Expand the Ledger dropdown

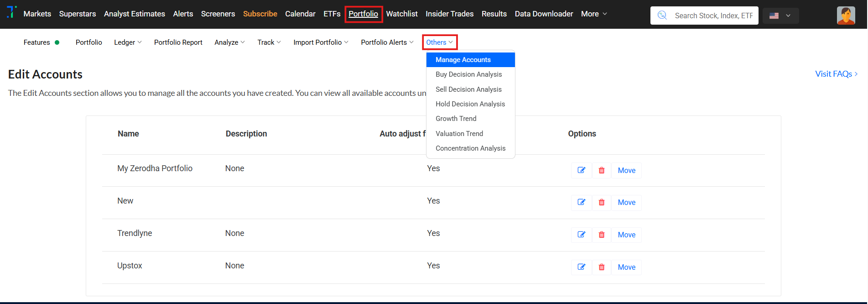pos(128,42)
